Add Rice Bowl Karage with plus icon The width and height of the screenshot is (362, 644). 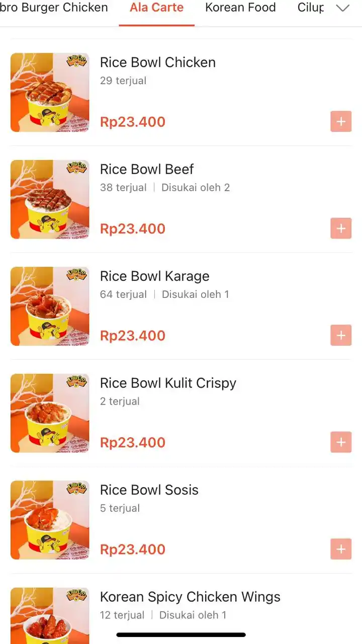click(341, 335)
